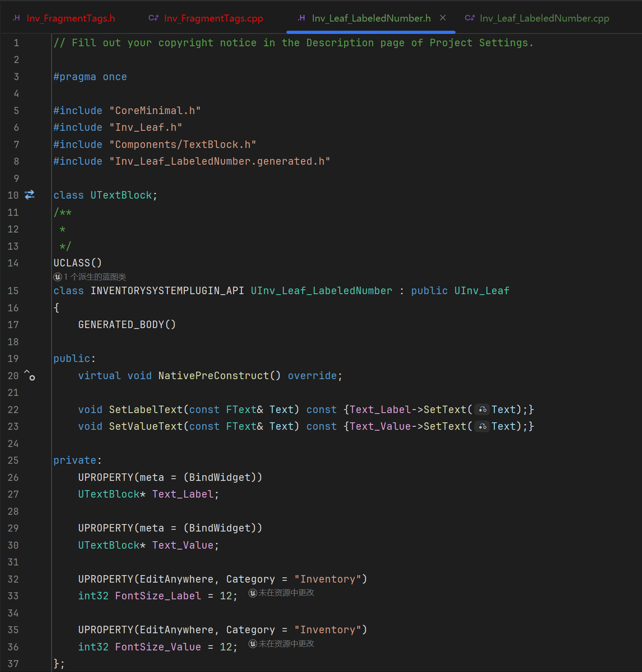Click the header icon on Inv_Leaf_LabeledNumber.h tab
This screenshot has height=672, width=642.
[301, 18]
